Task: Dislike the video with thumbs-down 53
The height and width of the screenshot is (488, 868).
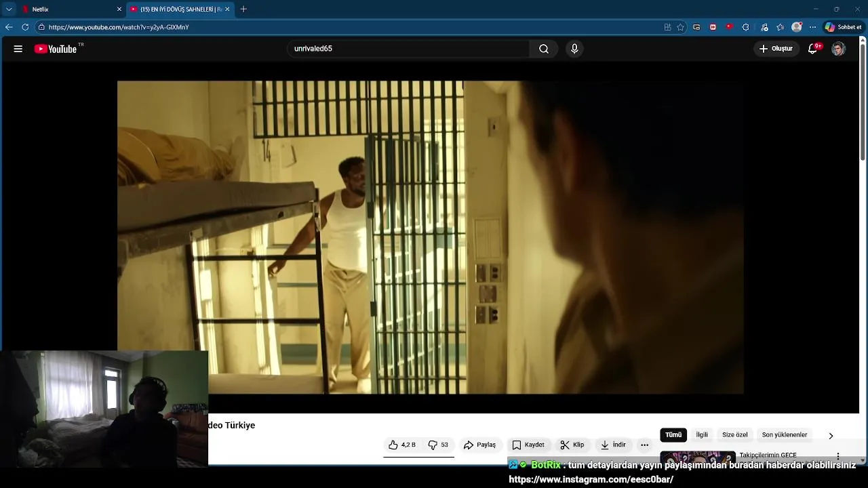Action: [x=438, y=445]
